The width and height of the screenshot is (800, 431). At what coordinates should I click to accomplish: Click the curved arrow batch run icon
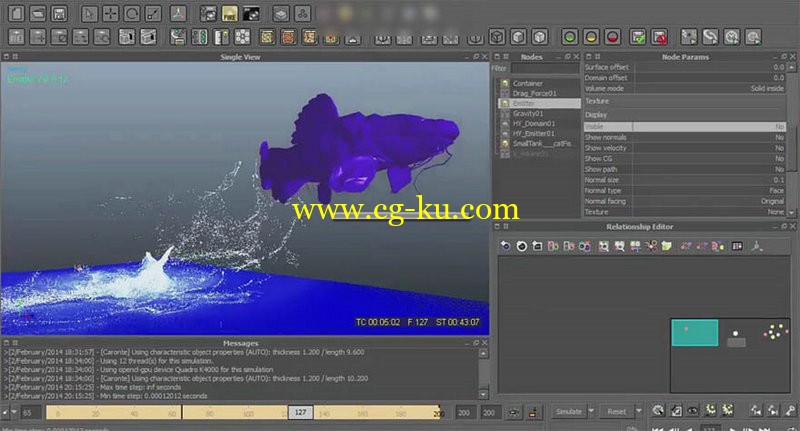[710, 37]
